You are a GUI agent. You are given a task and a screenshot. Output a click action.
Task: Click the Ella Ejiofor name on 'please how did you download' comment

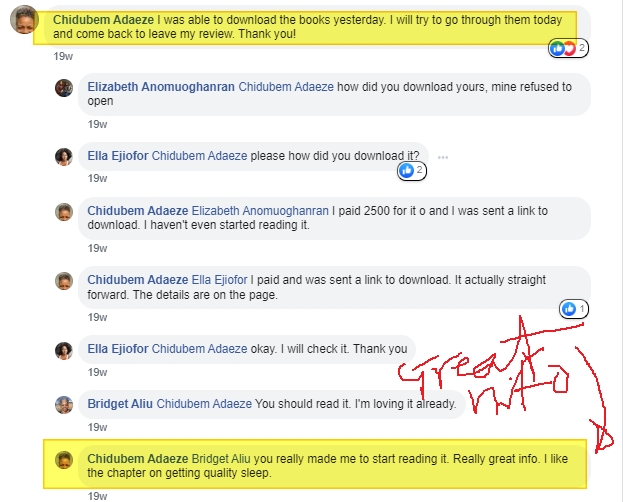(118, 156)
